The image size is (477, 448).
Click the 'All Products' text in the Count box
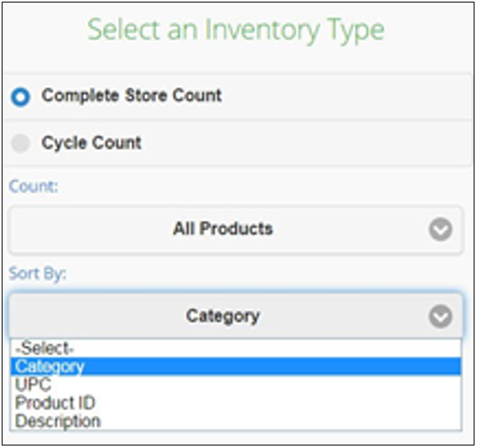tap(223, 229)
